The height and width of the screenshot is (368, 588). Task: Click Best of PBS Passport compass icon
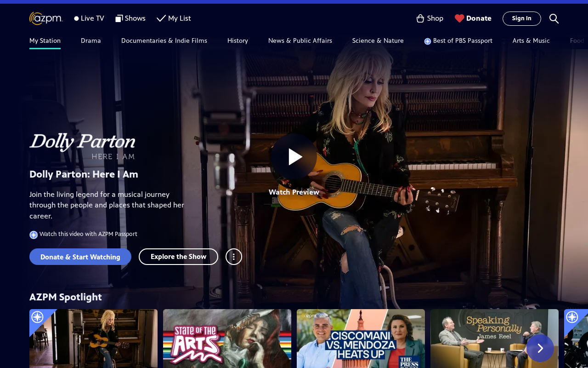click(428, 41)
